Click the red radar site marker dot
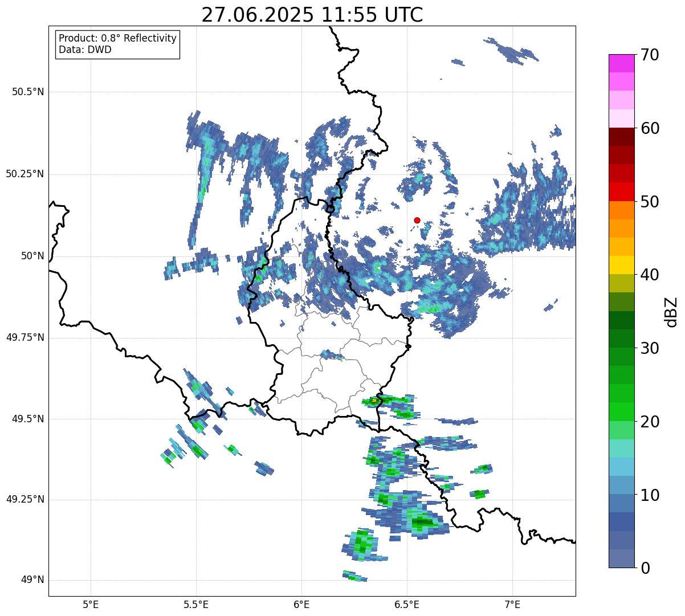 [x=417, y=220]
